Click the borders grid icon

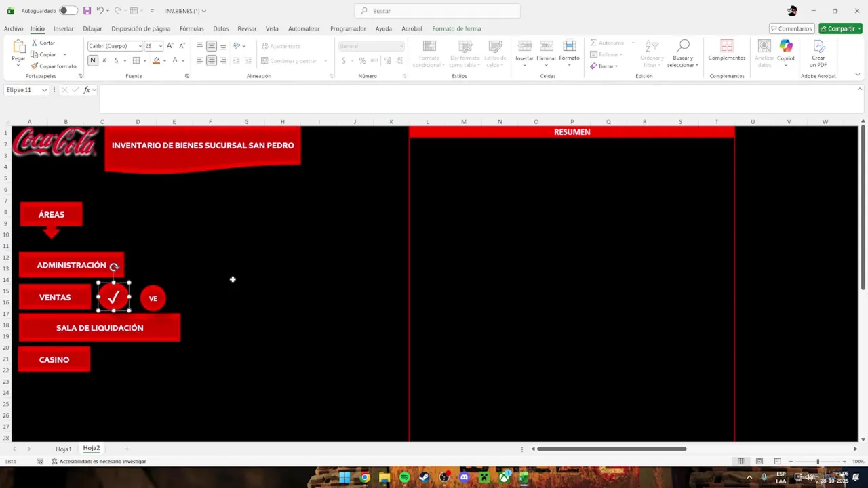136,60
